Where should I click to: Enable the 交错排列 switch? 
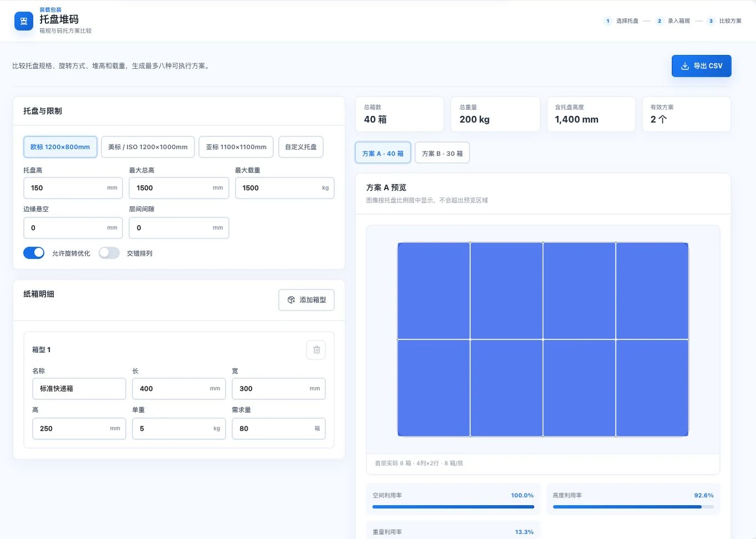click(109, 253)
